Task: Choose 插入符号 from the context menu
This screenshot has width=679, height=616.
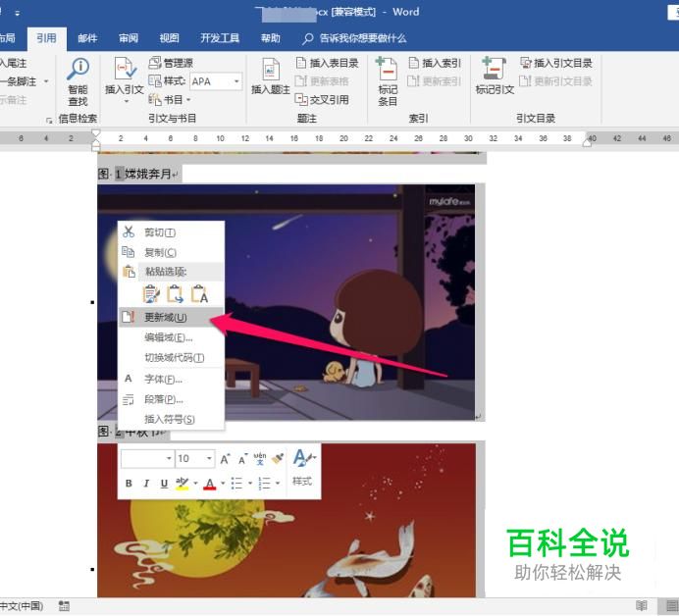Action: (171, 419)
